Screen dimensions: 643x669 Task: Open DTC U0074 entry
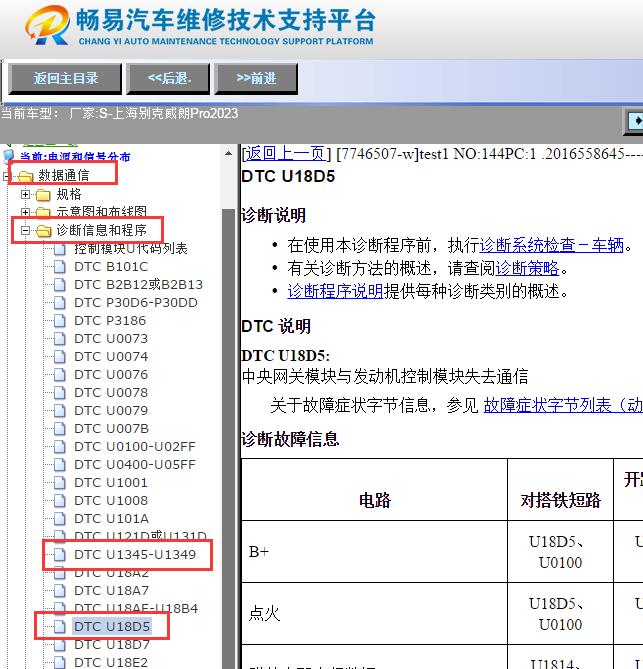coord(111,356)
